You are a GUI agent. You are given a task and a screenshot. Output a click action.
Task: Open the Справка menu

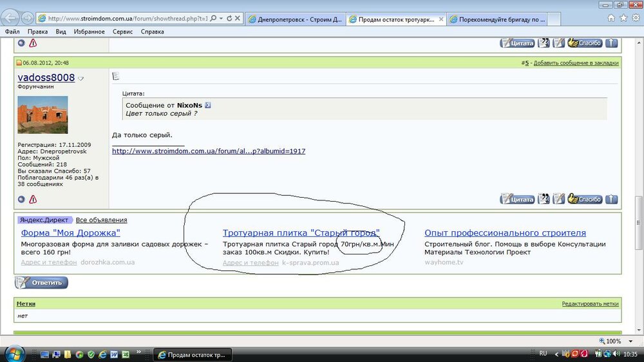tap(153, 32)
